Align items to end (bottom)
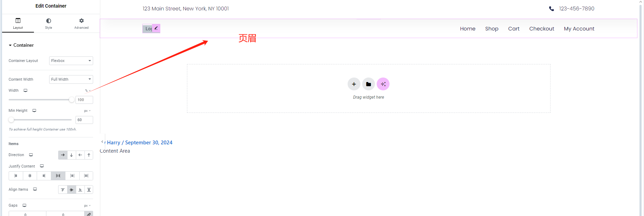Viewport: 644px width, 216px height. pyautogui.click(x=80, y=190)
